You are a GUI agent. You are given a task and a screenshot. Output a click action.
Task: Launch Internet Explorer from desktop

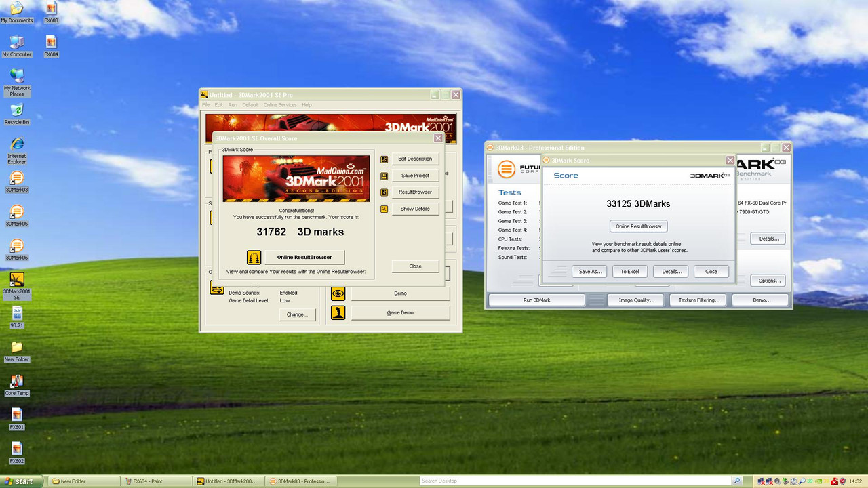[17, 150]
